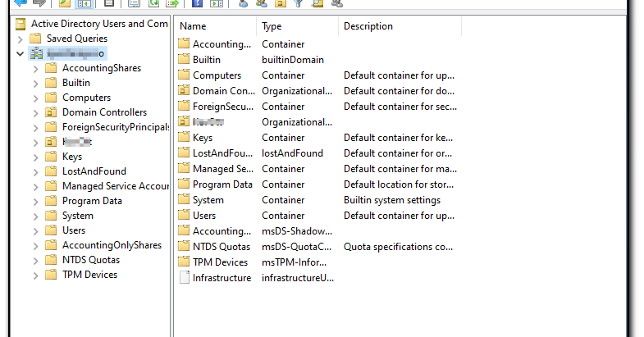Click the builtinDomain type cell
This screenshot has width=644, height=337.
point(293,60)
